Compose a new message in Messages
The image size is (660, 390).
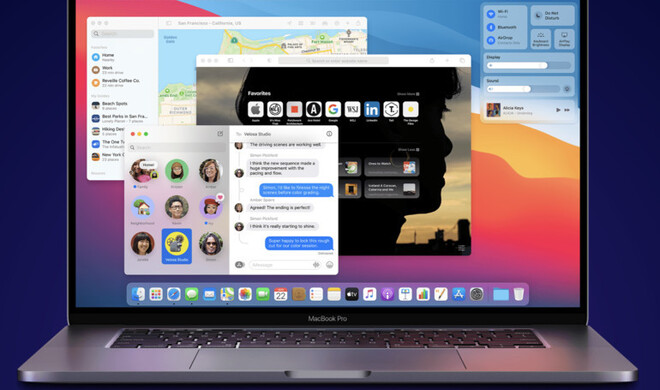tap(220, 133)
